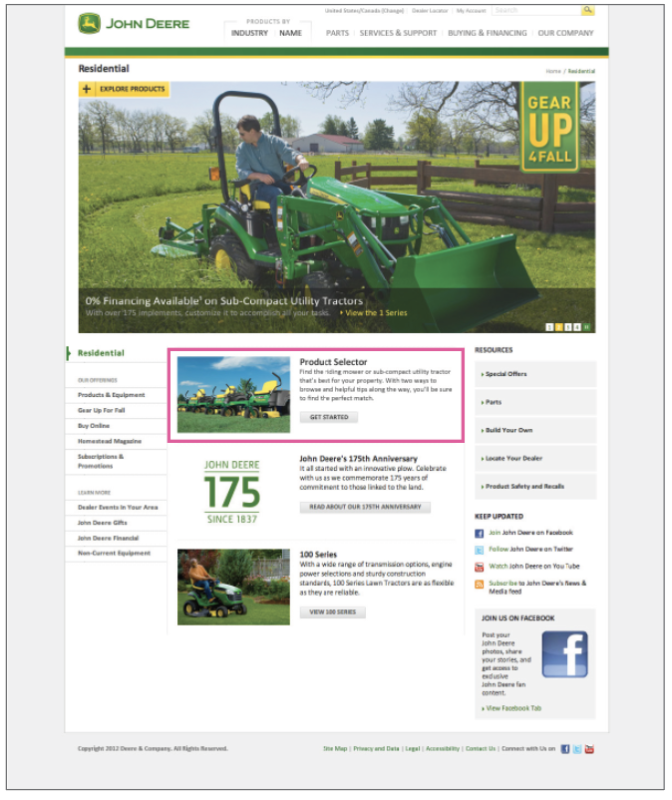Open Dealer Events in Your Area

[x=118, y=507]
